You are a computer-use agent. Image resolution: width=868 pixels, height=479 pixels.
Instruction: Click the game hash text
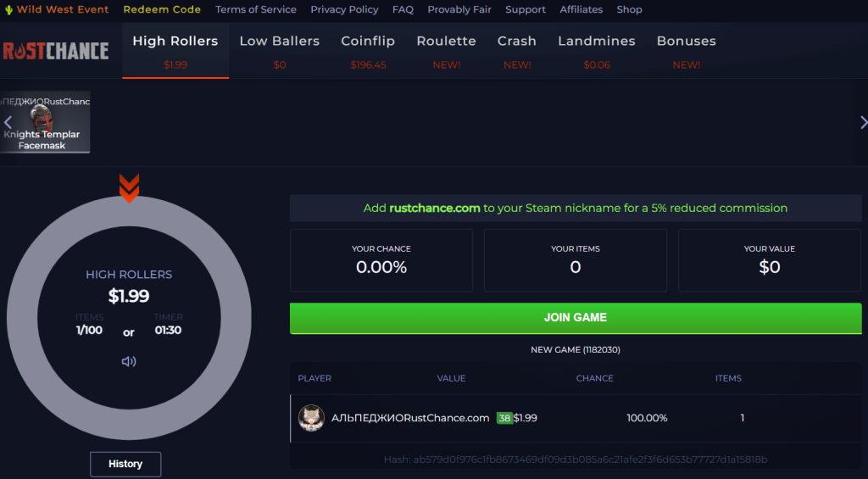pos(576,460)
